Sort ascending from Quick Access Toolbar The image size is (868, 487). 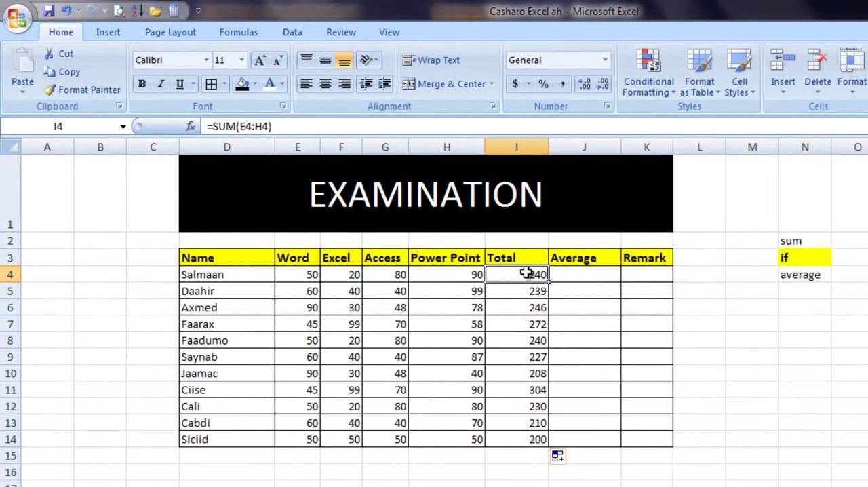(138, 11)
